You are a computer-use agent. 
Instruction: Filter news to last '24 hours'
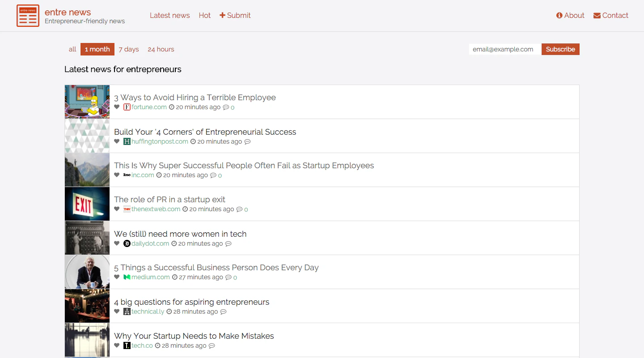click(x=161, y=49)
